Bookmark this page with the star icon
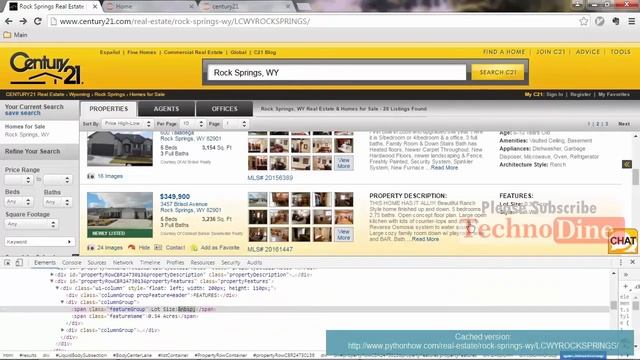 [584, 21]
